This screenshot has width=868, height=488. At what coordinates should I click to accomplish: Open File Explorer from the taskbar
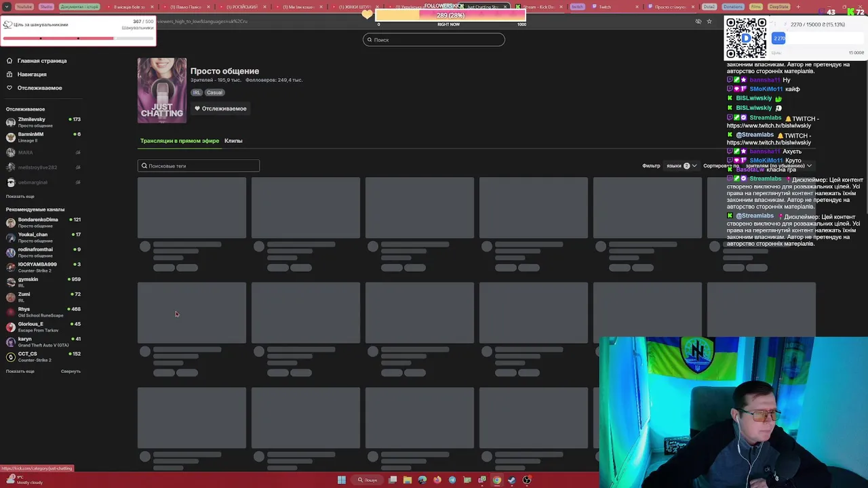click(408, 480)
